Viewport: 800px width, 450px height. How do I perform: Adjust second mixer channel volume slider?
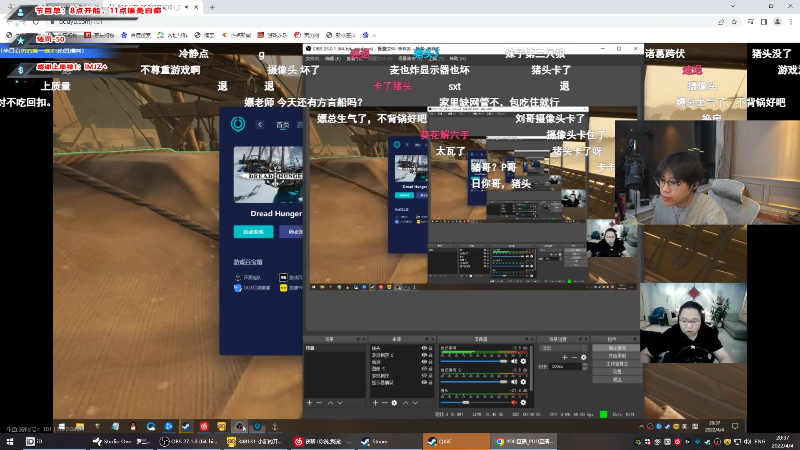(475, 382)
